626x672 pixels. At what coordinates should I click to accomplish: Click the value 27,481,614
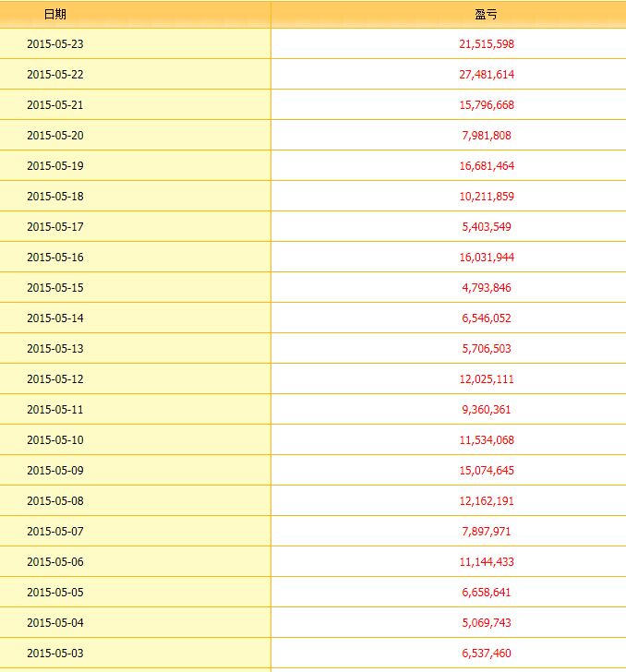pos(487,74)
